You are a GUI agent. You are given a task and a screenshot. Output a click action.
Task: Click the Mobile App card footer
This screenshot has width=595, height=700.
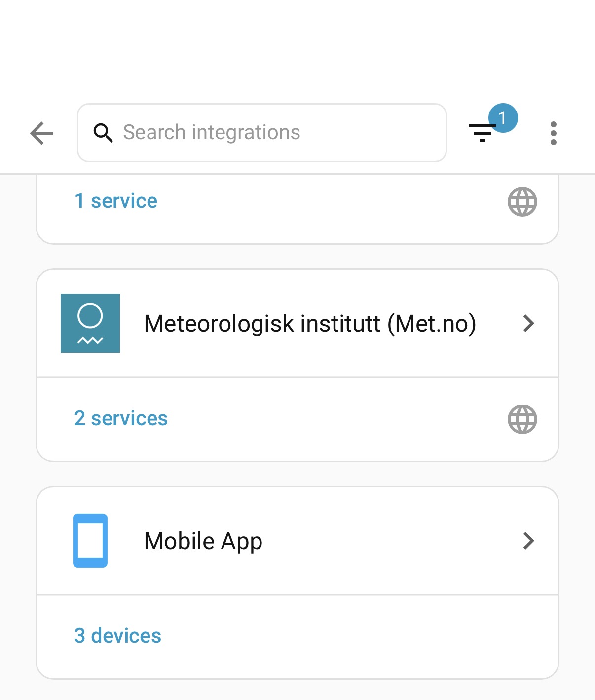pos(297,637)
